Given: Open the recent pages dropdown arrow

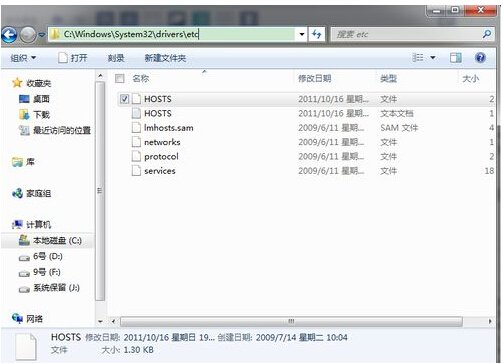Looking at the screenshot, I should point(42,34).
